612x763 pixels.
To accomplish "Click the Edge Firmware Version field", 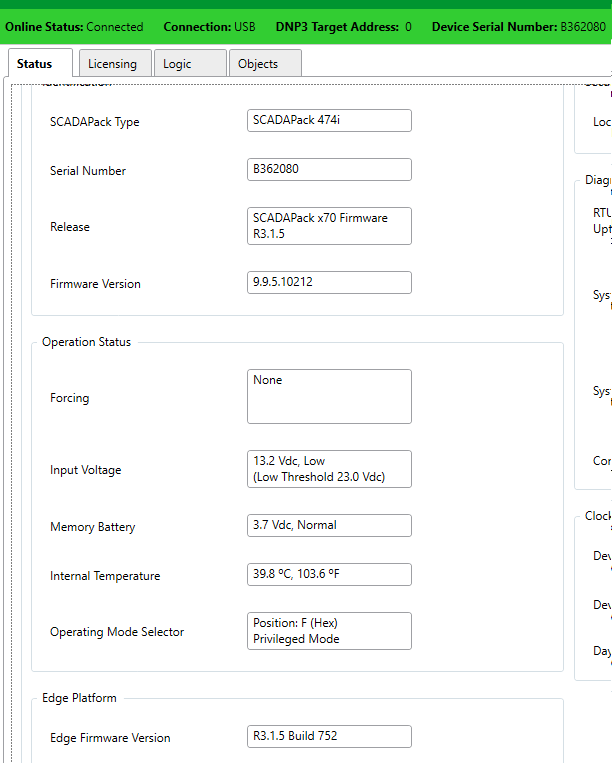I will 329,736.
